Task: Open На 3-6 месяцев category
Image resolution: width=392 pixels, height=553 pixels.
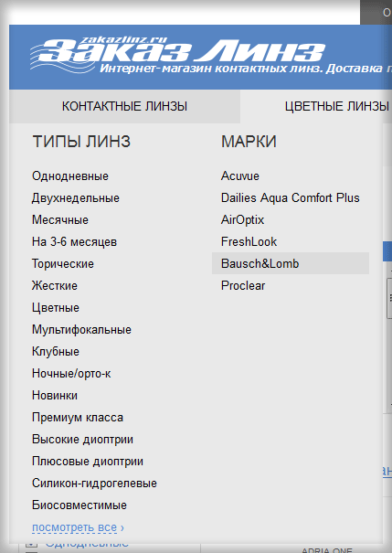Action: click(x=74, y=241)
